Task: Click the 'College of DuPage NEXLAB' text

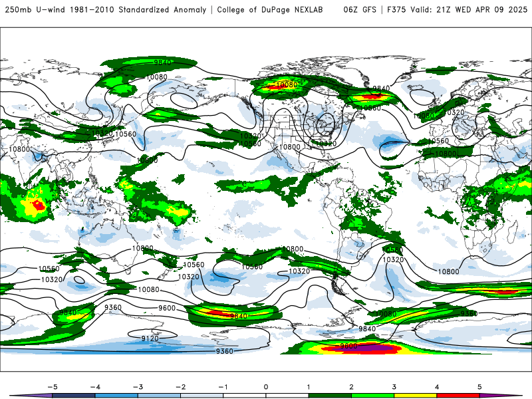Action: pos(270,10)
